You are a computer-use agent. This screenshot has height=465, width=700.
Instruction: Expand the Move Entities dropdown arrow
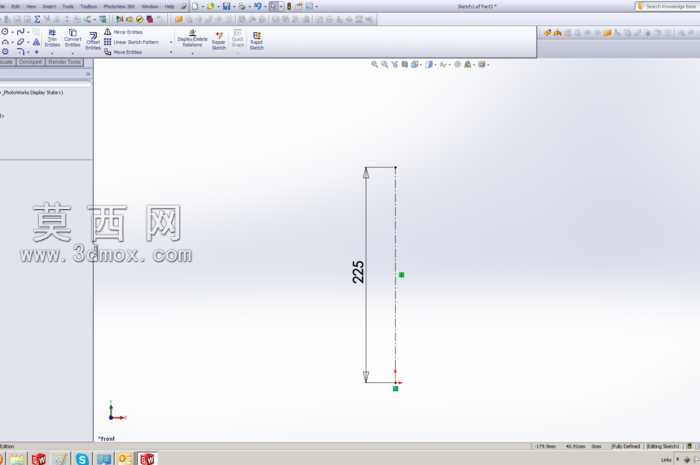[171, 53]
